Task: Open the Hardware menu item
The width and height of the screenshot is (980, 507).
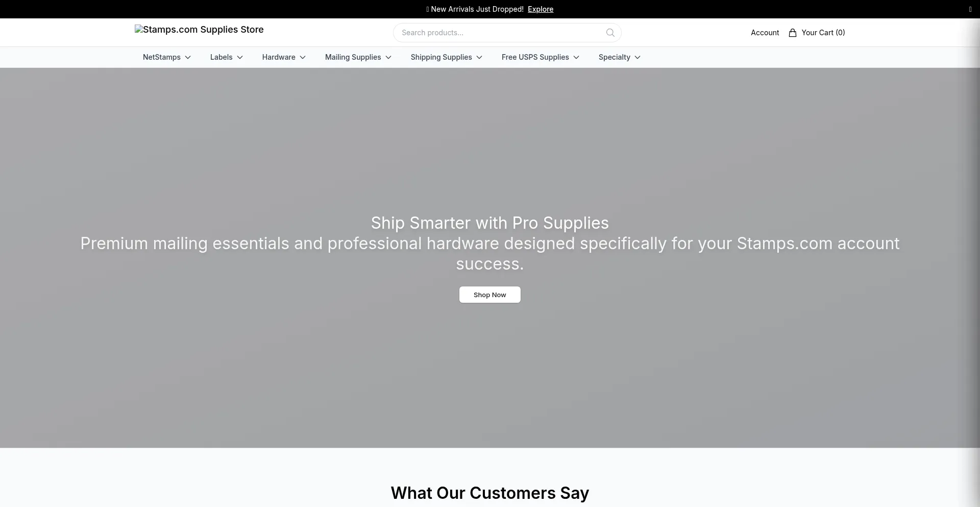Action: [x=279, y=57]
